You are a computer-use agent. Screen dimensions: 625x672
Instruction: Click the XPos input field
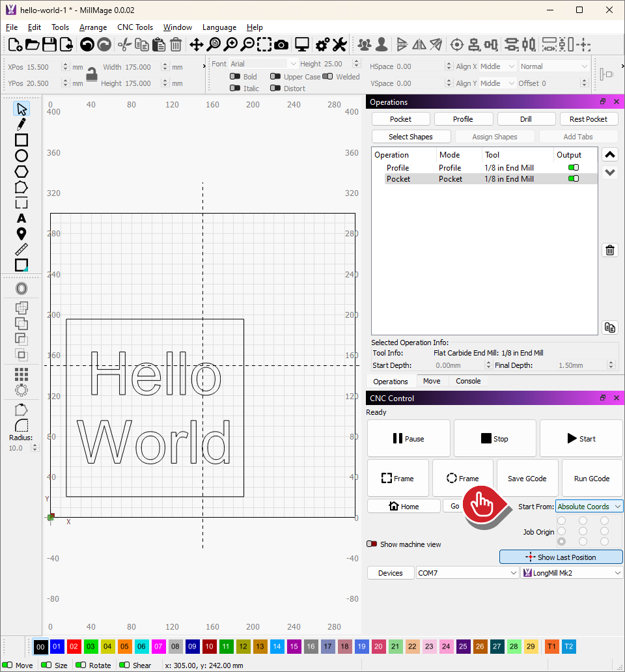tap(43, 67)
